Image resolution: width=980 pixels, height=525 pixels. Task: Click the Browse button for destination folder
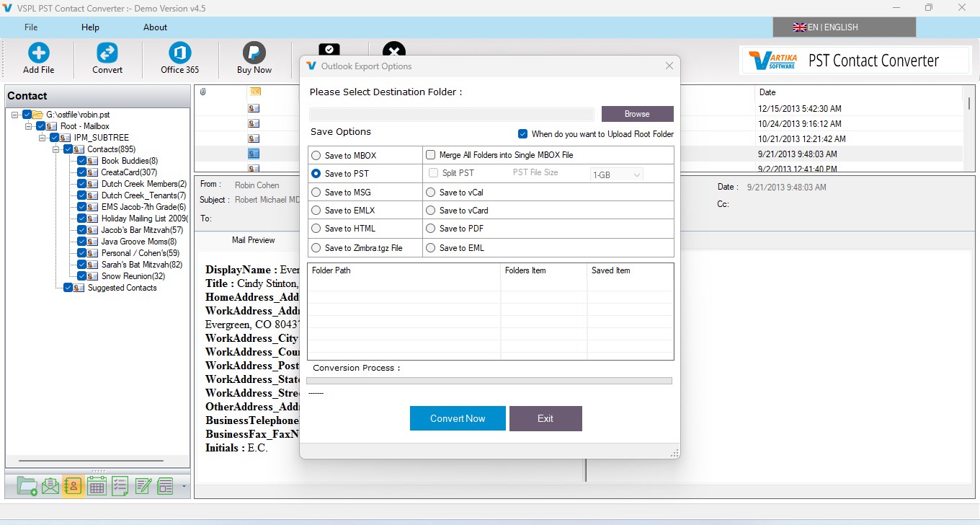638,114
